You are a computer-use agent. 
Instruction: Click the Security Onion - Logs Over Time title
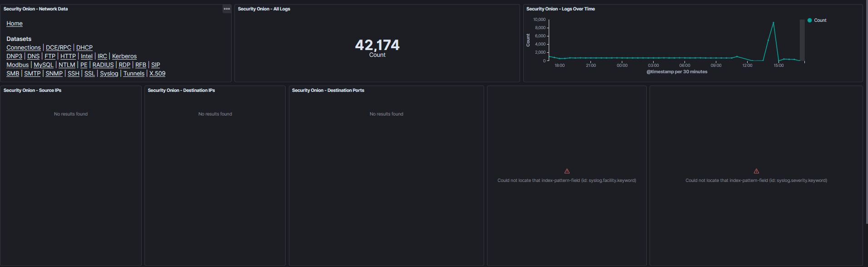tap(560, 9)
